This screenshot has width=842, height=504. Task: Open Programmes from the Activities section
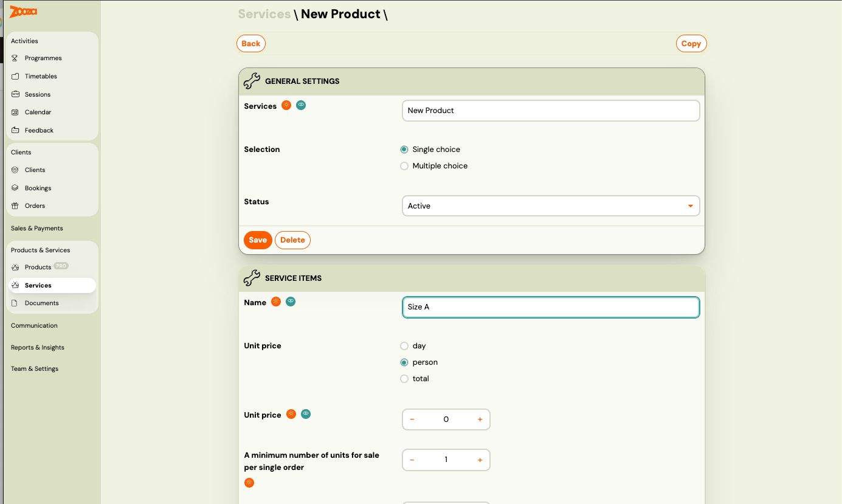click(x=43, y=58)
